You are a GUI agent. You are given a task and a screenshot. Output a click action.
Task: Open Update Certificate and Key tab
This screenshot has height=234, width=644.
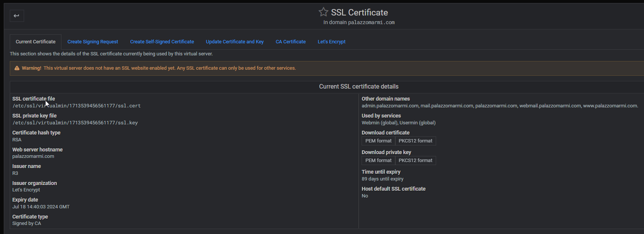coord(235,42)
